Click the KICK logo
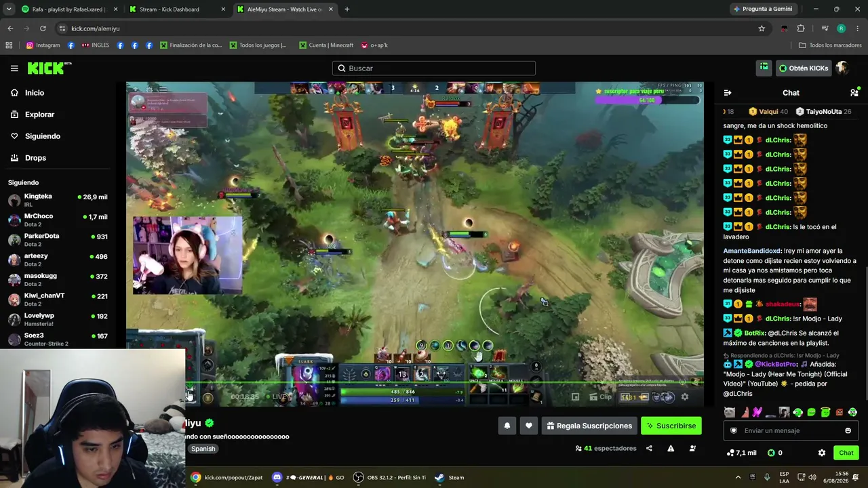Viewport: 868px width, 488px height. [x=49, y=68]
